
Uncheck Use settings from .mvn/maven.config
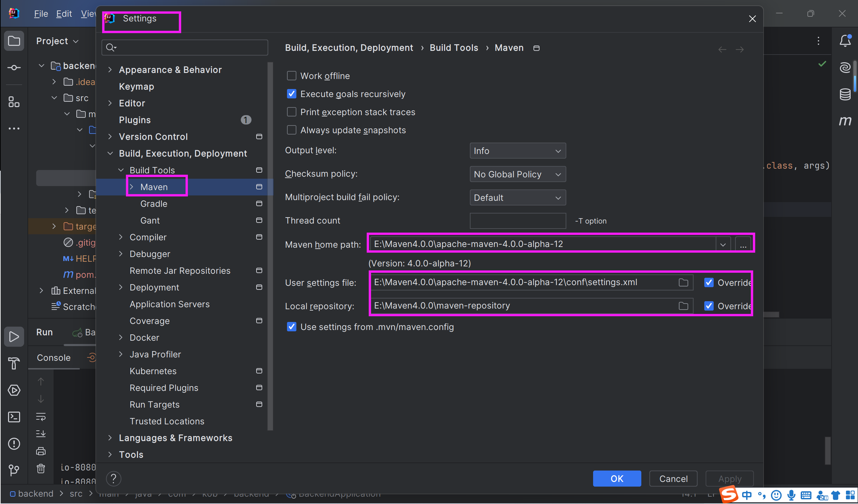point(291,327)
